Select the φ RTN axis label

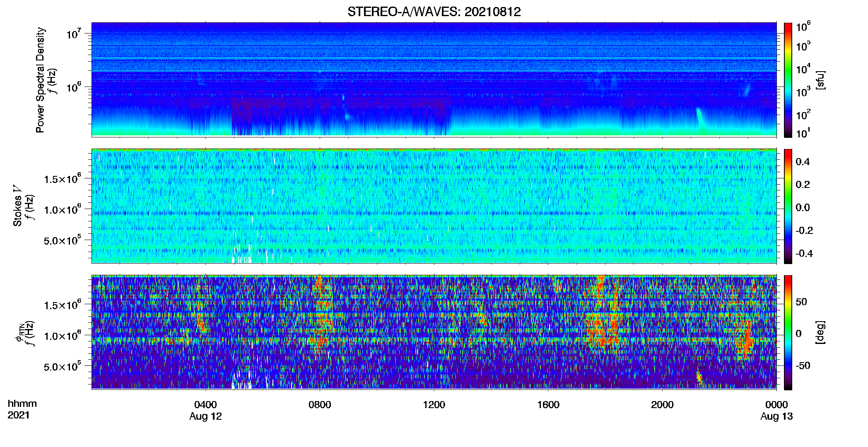[20, 333]
